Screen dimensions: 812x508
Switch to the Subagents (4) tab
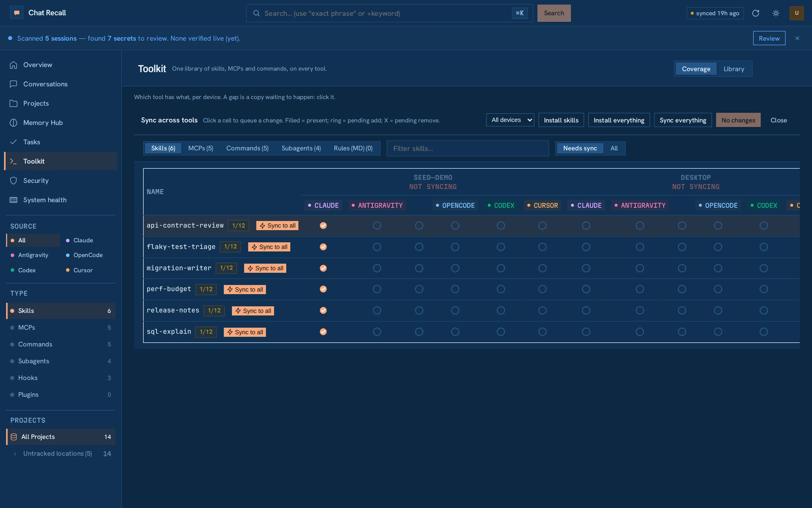301,148
